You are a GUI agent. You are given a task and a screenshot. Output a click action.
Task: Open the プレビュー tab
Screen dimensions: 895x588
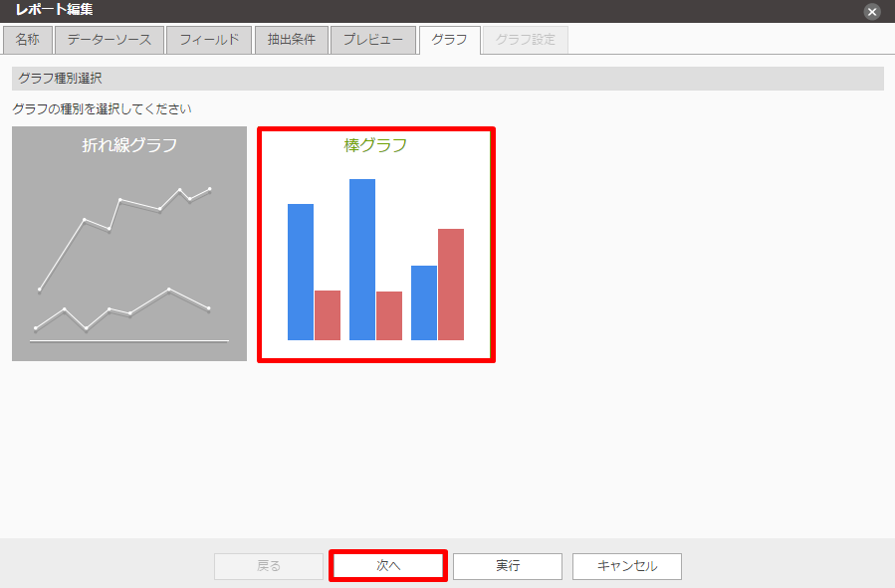tap(373, 40)
